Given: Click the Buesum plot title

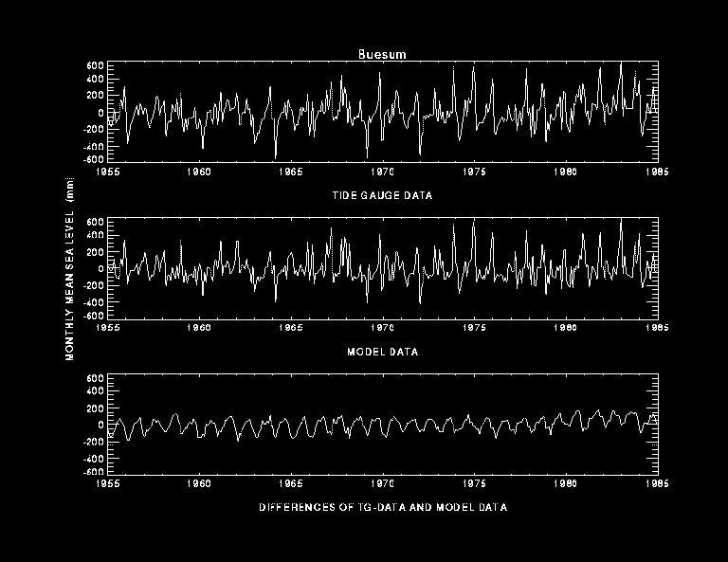Looking at the screenshot, I should click(x=382, y=54).
